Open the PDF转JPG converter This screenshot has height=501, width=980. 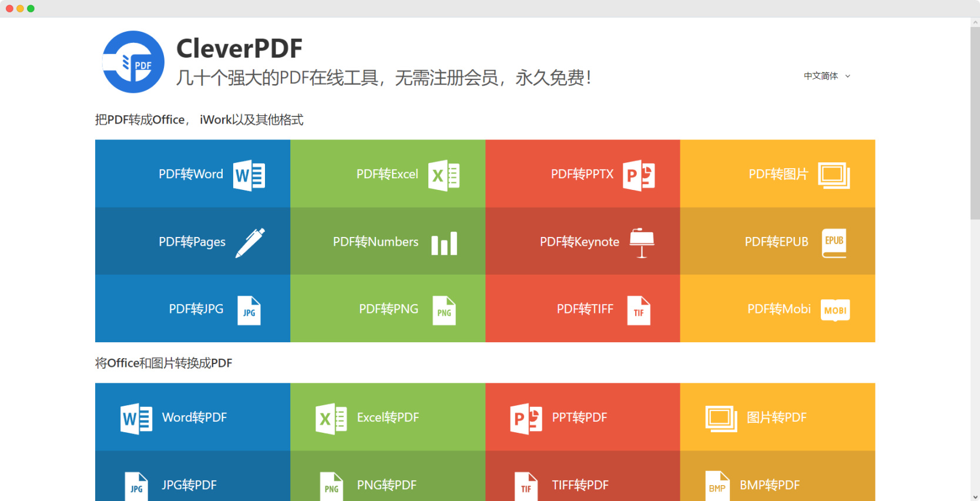(193, 308)
